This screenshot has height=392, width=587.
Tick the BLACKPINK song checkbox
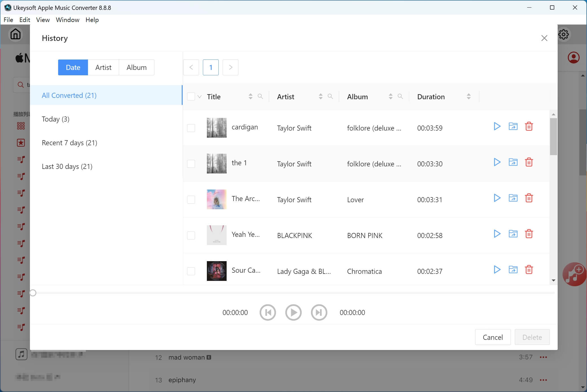pyautogui.click(x=191, y=235)
